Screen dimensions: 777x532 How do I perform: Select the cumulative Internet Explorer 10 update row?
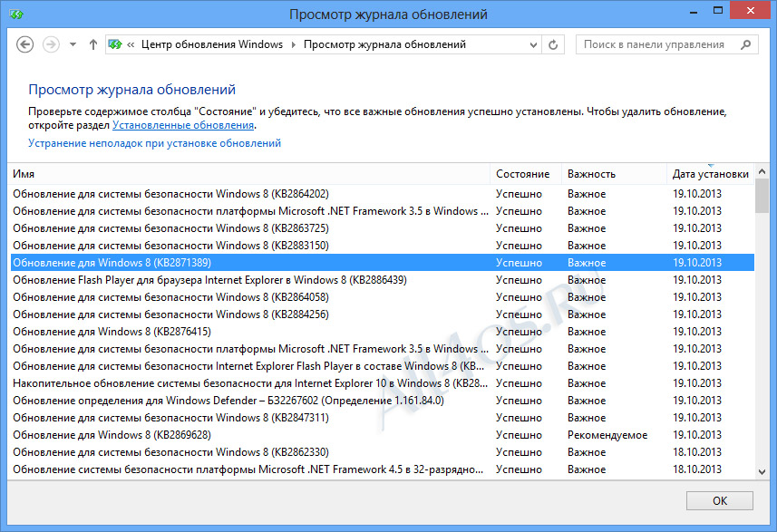(382, 383)
